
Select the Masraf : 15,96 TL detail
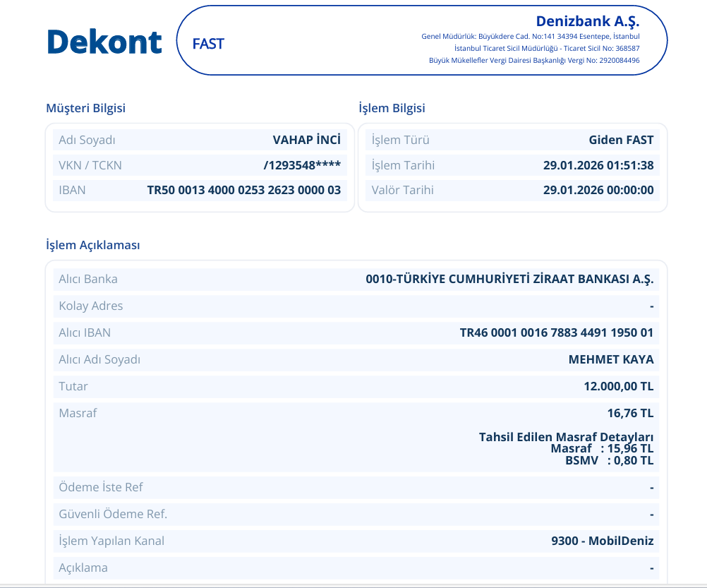click(x=602, y=449)
